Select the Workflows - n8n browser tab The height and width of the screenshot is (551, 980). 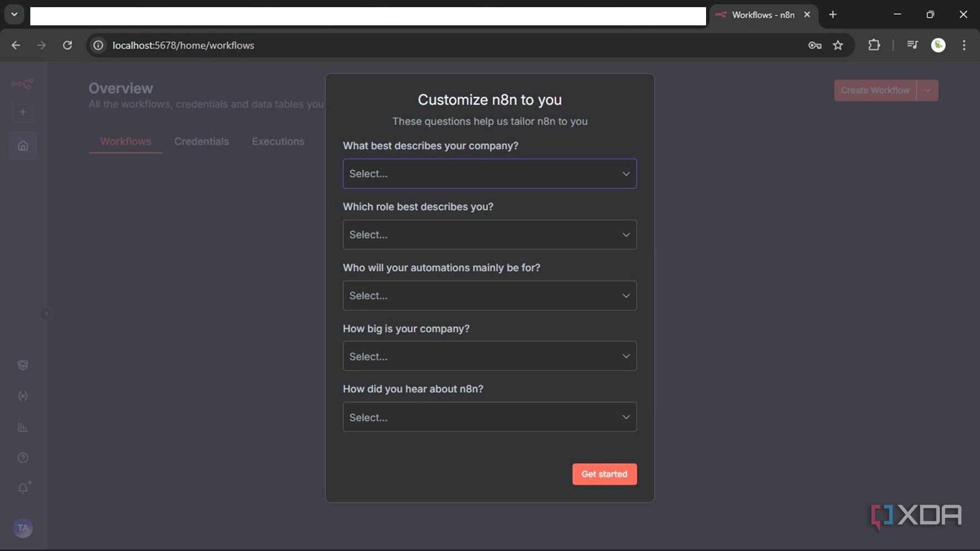tap(763, 15)
